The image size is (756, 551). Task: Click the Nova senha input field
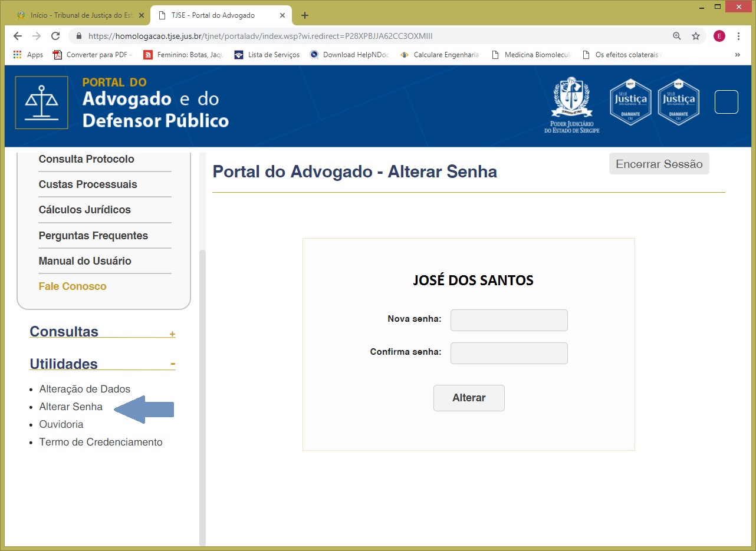coord(509,320)
